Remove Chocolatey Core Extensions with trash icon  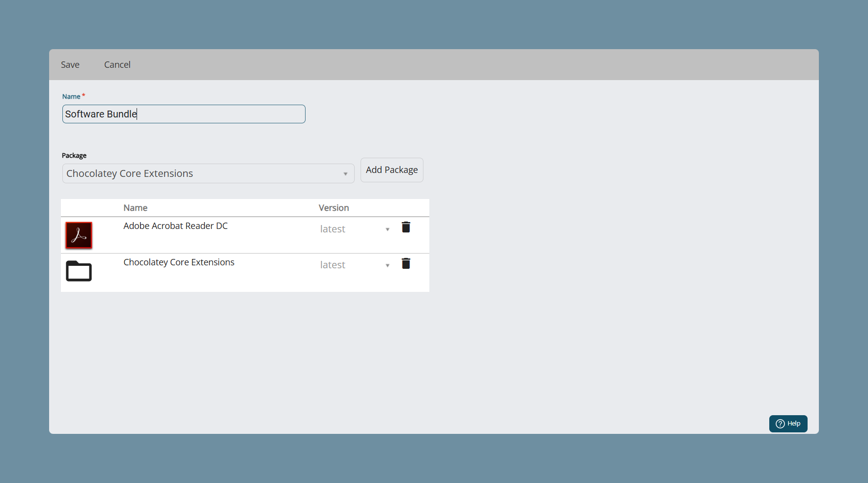[x=406, y=263]
